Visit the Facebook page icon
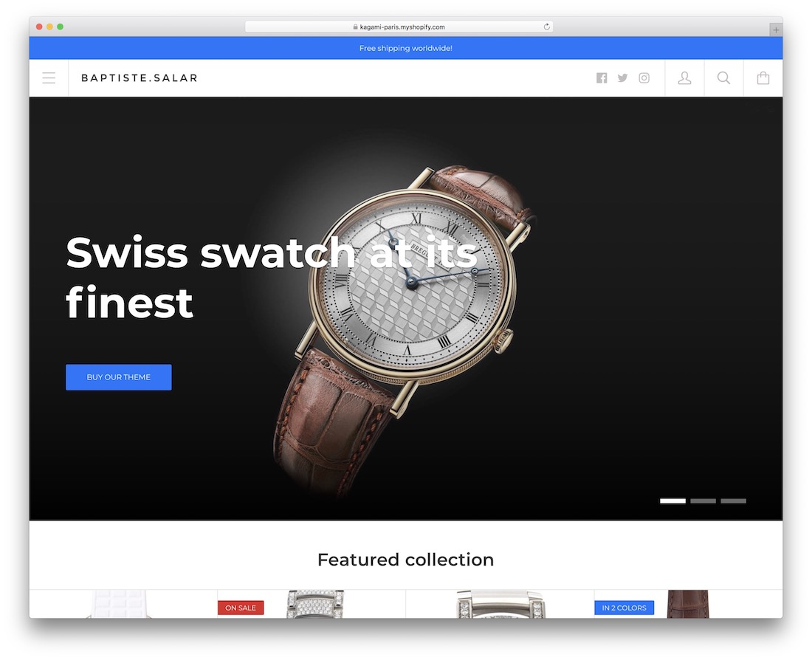Viewport: 812px width, 660px height. 601,78
